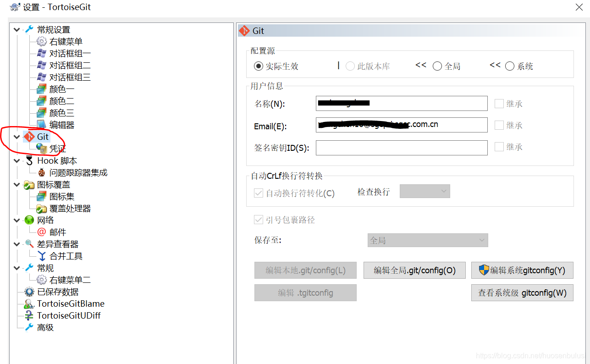Viewport: 590px width, 364px height.
Task: Click the icon next to 对话框组三
Action: (x=42, y=77)
